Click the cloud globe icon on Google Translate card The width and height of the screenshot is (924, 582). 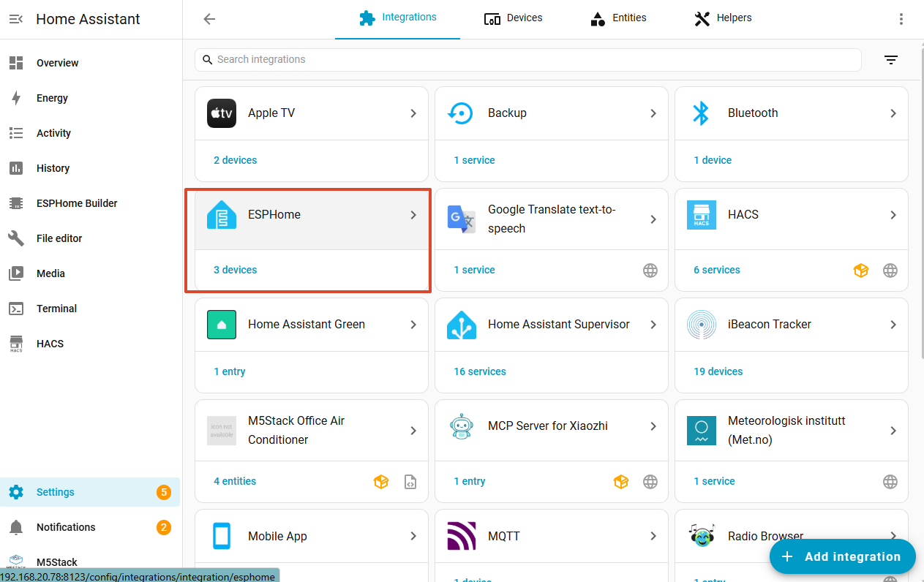(650, 271)
